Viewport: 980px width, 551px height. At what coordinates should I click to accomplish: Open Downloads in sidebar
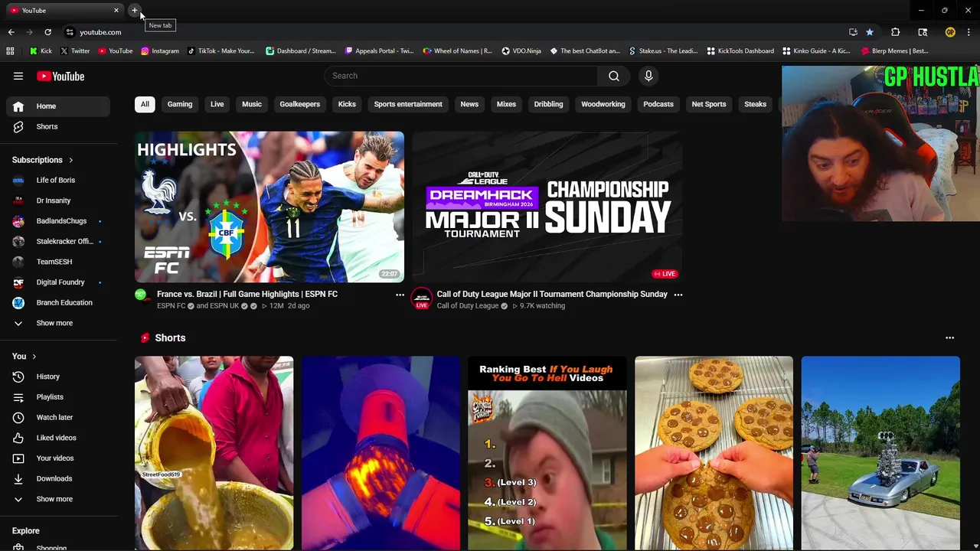pos(58,478)
